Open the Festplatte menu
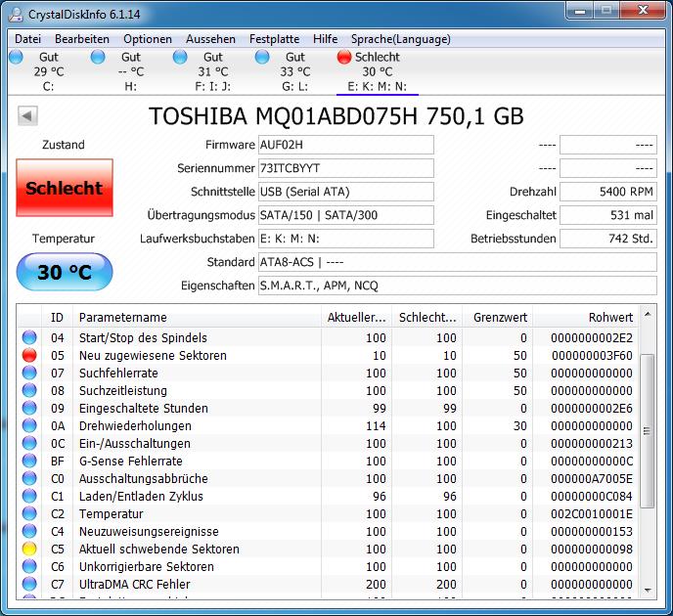 coord(274,39)
